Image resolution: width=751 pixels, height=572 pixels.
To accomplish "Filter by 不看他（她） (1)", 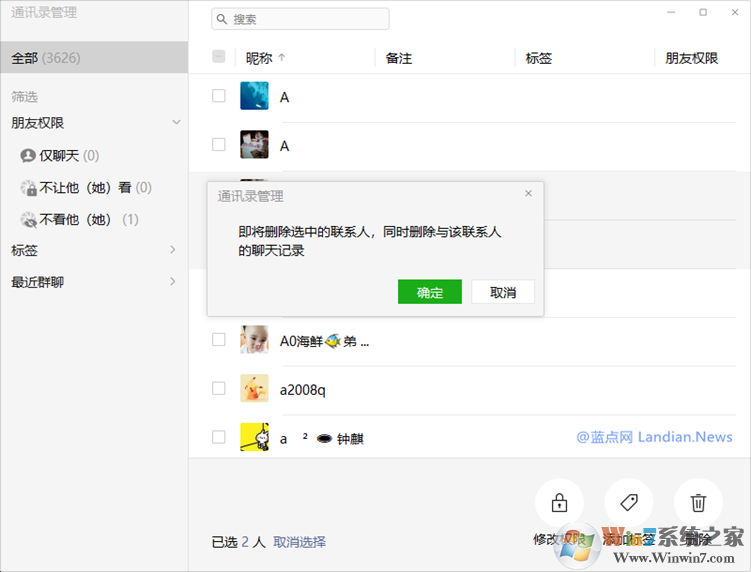I will (80, 220).
